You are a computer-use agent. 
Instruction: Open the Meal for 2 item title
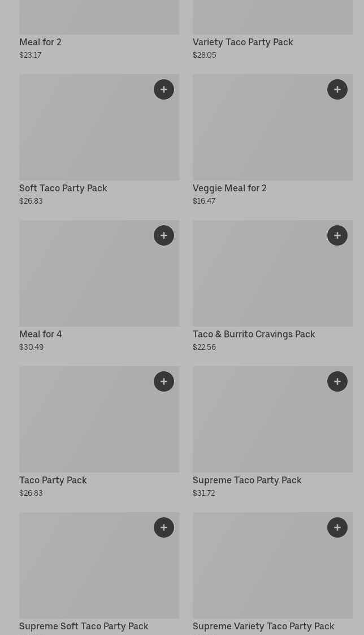click(40, 42)
